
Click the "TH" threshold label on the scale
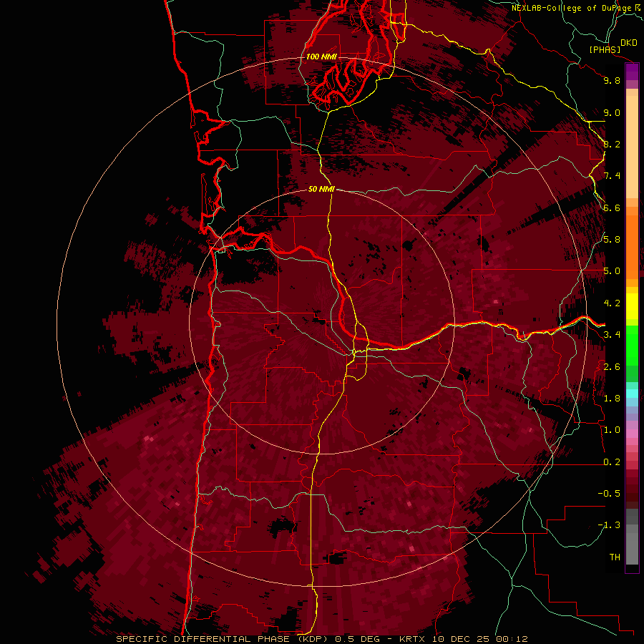tap(615, 557)
